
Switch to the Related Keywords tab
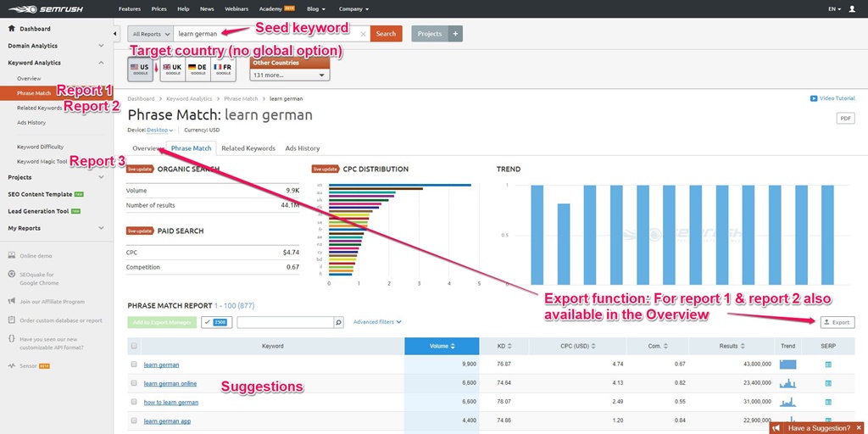click(x=248, y=148)
